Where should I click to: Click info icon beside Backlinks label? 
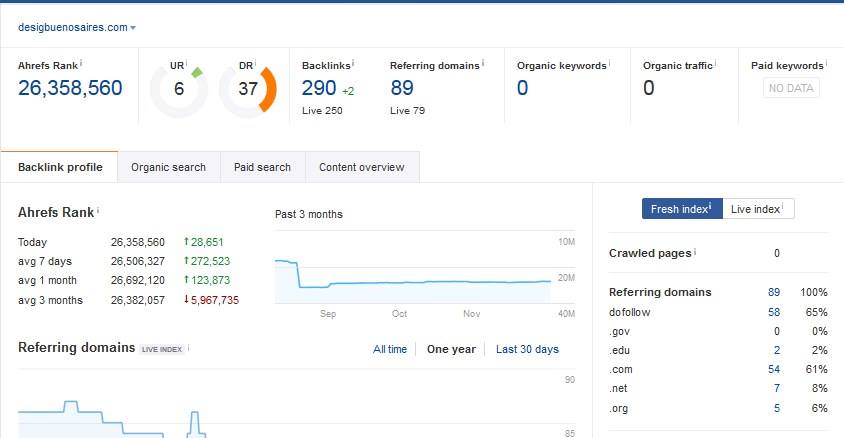click(x=352, y=64)
